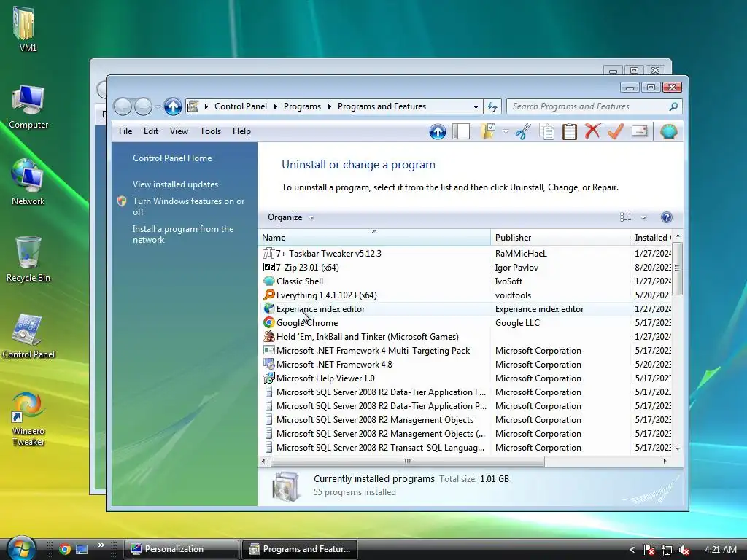Show hidden tray icons arrow
747x560 pixels.
pyautogui.click(x=632, y=550)
